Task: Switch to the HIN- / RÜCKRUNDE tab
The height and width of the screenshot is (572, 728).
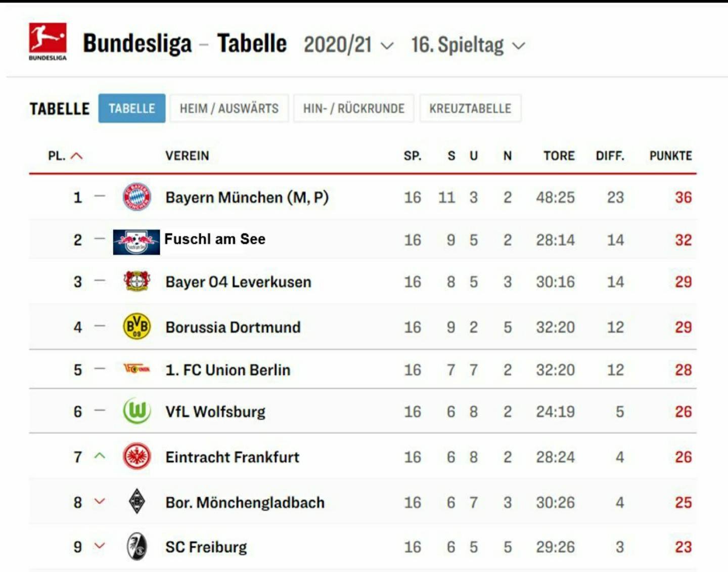Action: (354, 108)
